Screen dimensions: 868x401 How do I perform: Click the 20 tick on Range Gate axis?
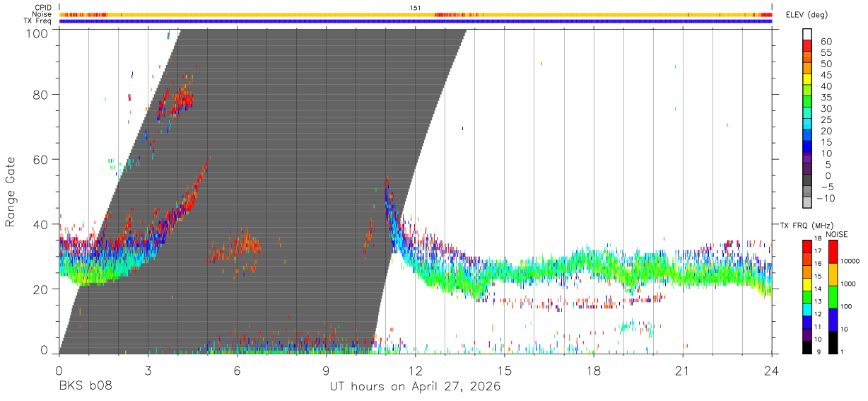[x=40, y=289]
